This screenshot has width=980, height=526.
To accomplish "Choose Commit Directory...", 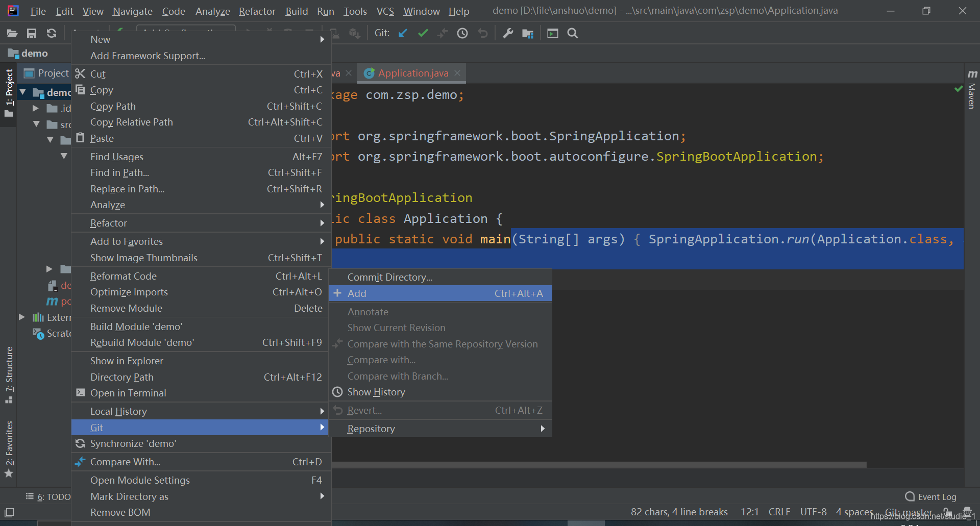I will click(x=440, y=277).
